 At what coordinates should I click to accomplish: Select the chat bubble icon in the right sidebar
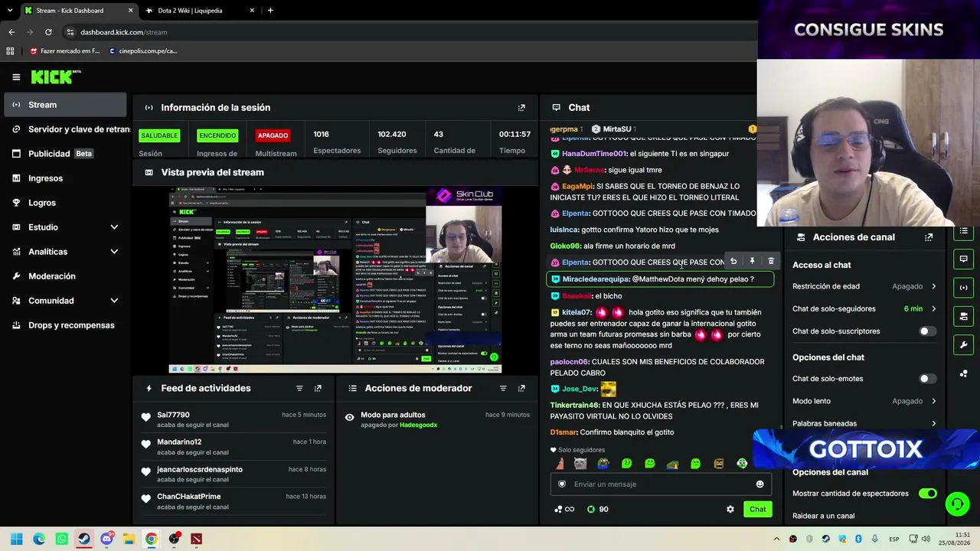964,259
